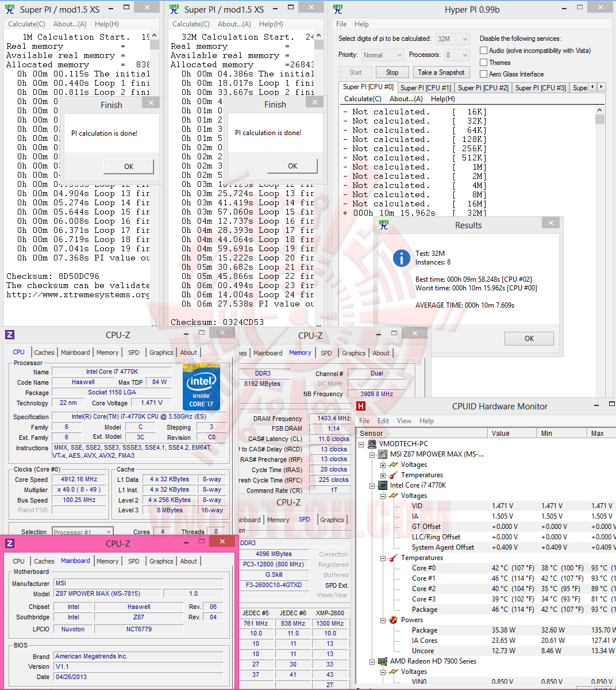Open Help(H) menu in the 32M Super PI window
The image size is (616, 690).
tap(271, 24)
